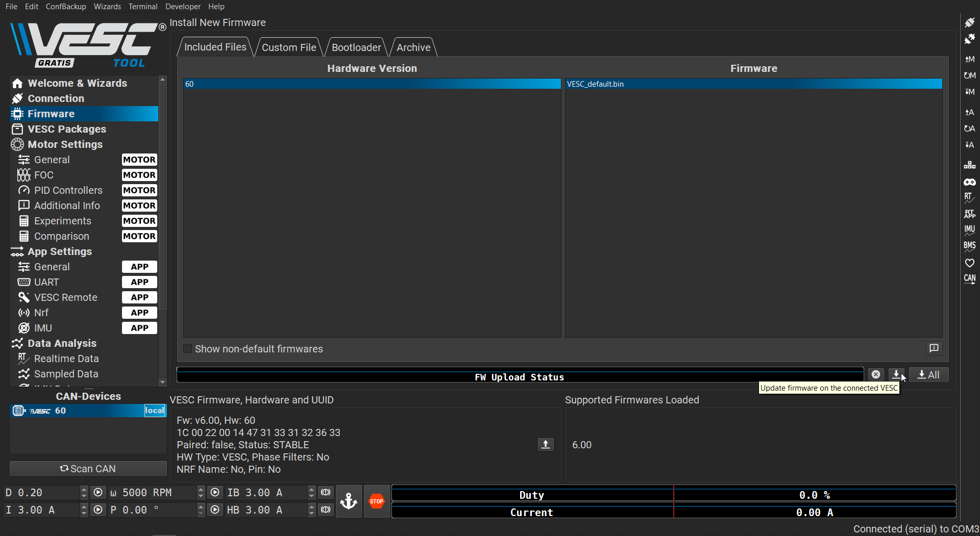Click the circular-arrow M motor config icon
Screen dimensions: 980x536
969,75
